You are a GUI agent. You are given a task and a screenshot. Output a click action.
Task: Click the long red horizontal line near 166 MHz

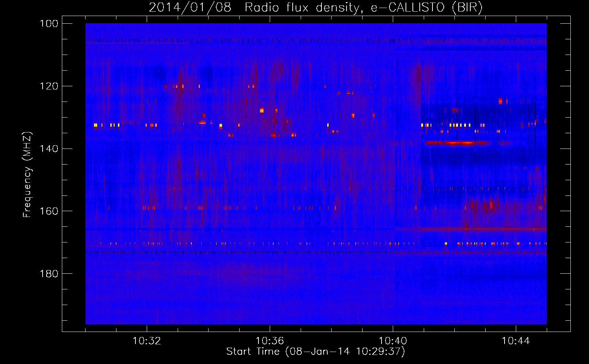point(471,229)
